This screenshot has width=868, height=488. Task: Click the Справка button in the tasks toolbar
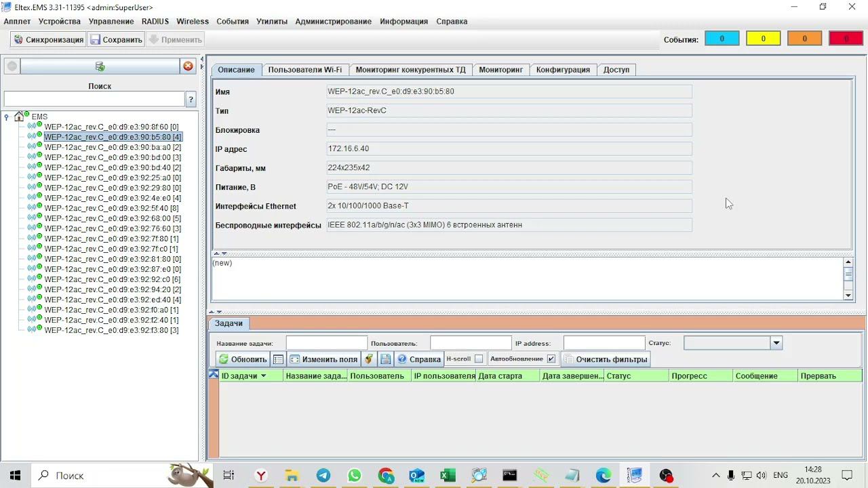click(x=419, y=359)
